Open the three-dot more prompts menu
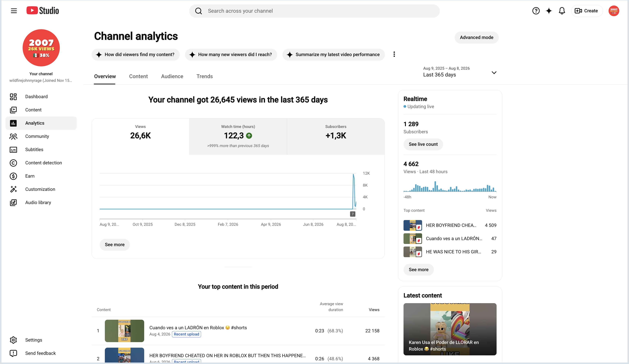 click(394, 54)
